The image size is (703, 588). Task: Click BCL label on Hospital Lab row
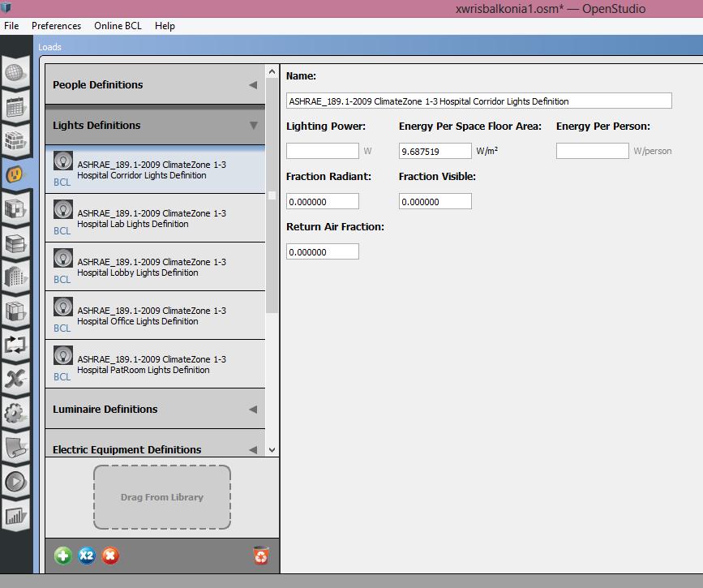62,230
